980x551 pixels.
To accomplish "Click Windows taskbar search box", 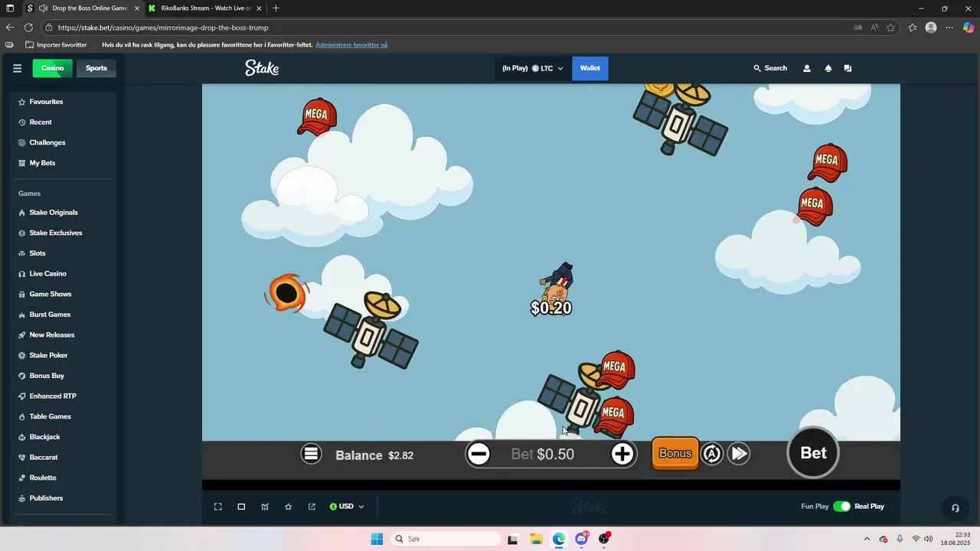I will tap(446, 539).
